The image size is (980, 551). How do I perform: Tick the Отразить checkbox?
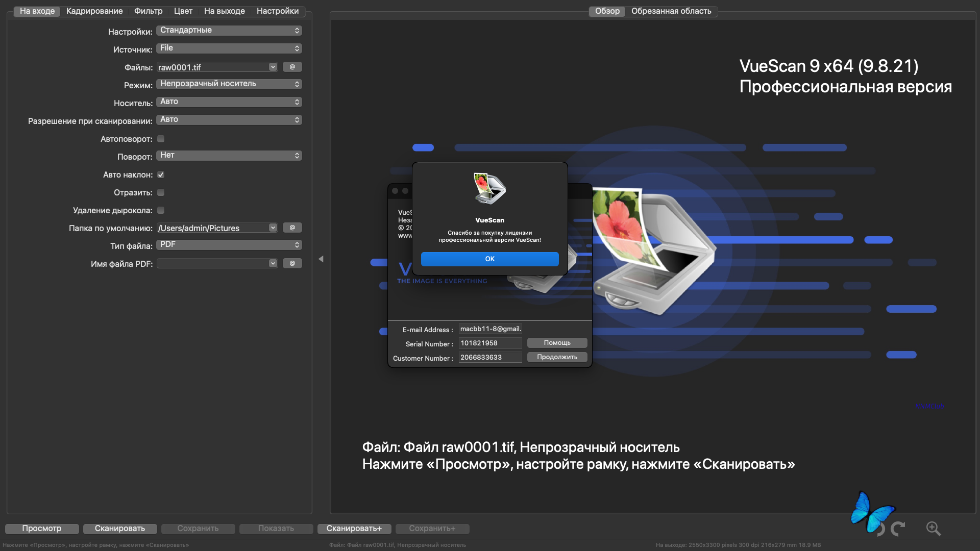click(x=161, y=192)
